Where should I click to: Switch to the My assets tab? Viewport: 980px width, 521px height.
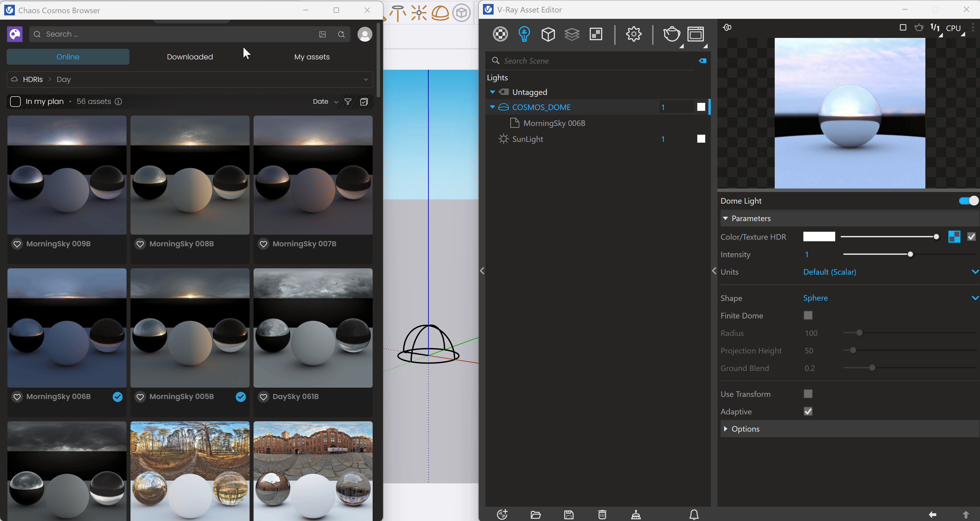coord(312,57)
